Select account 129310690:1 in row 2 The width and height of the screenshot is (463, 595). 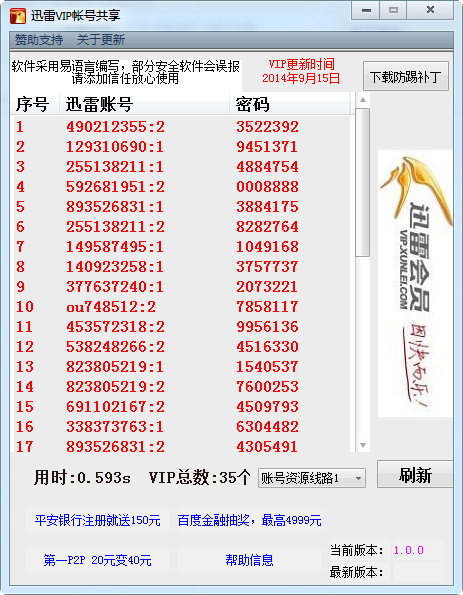point(115,147)
